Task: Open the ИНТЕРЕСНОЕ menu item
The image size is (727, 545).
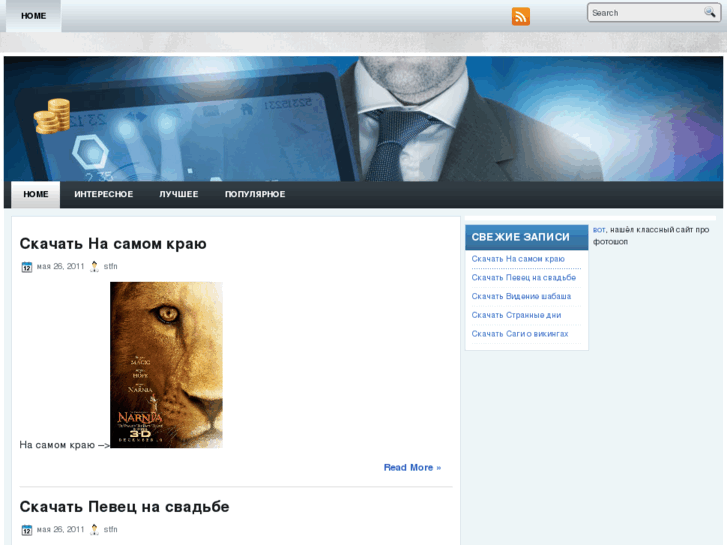Action: 104,194
